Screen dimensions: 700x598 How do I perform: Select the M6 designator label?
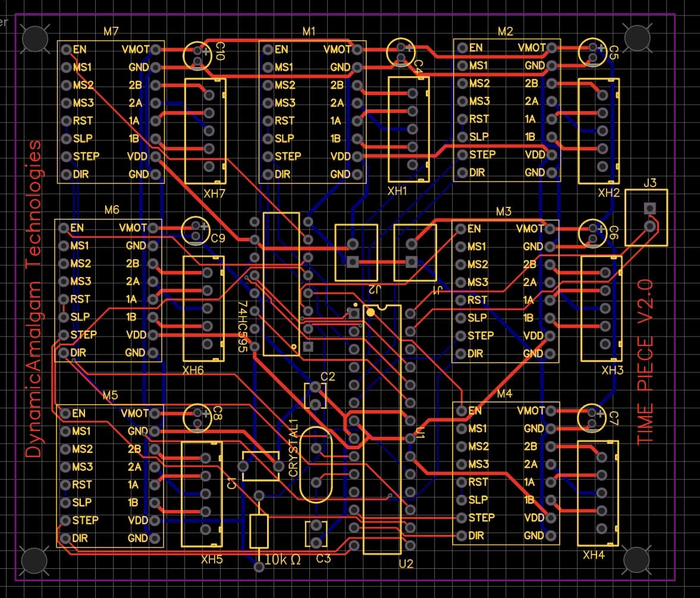[112, 210]
